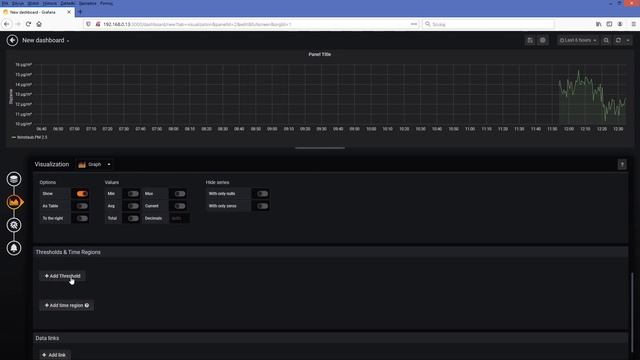Collapse the Thresholds & Time Regions section
640x360 pixels.
(331, 252)
